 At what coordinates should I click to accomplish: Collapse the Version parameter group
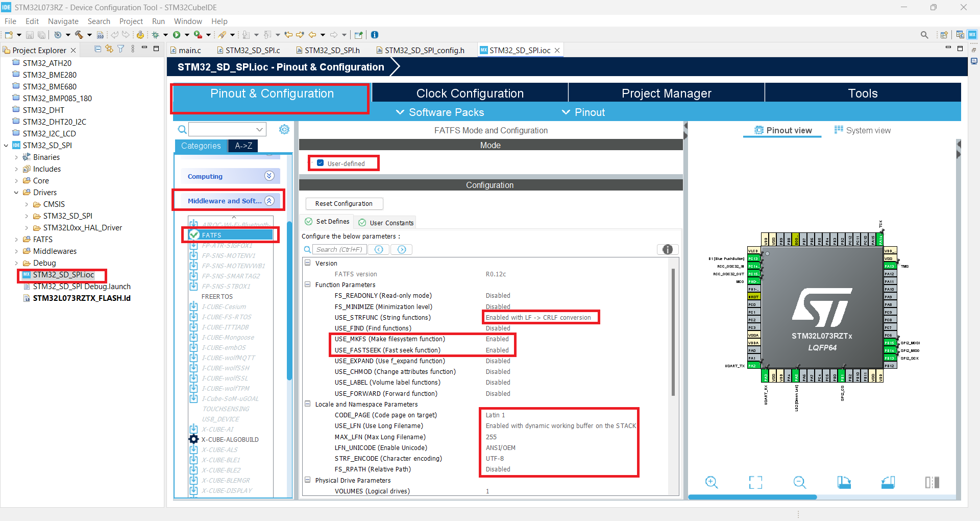click(x=308, y=263)
